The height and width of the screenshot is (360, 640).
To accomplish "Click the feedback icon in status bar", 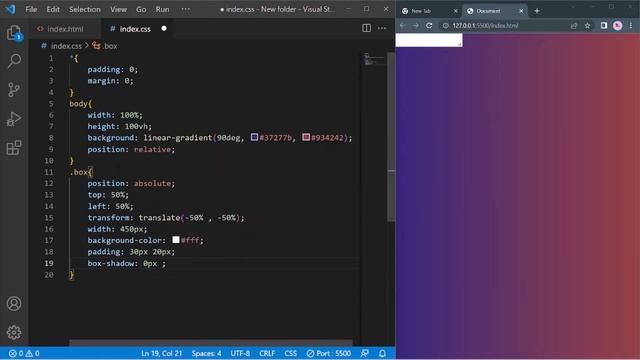I will coord(364,353).
